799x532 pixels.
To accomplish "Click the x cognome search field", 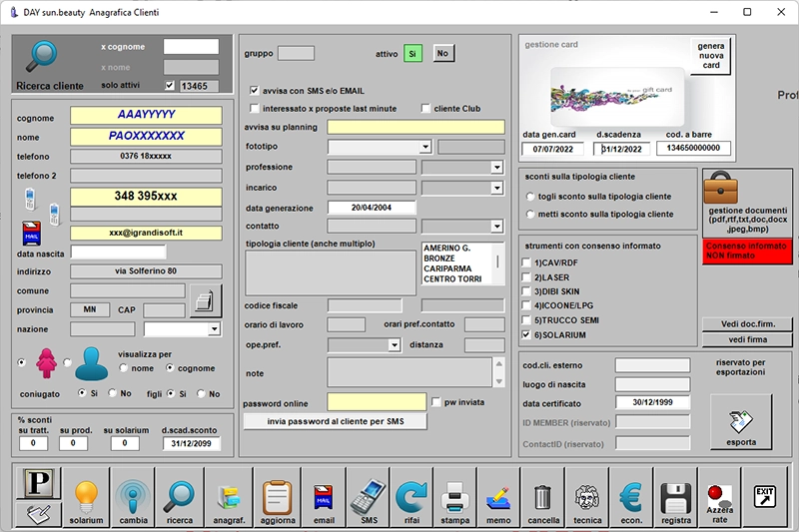I will (191, 47).
